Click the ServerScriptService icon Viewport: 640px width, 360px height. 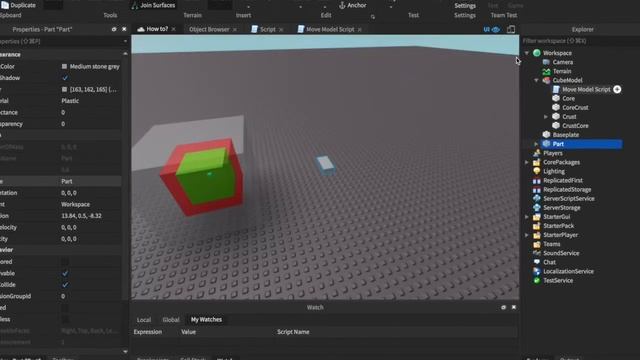click(x=537, y=198)
